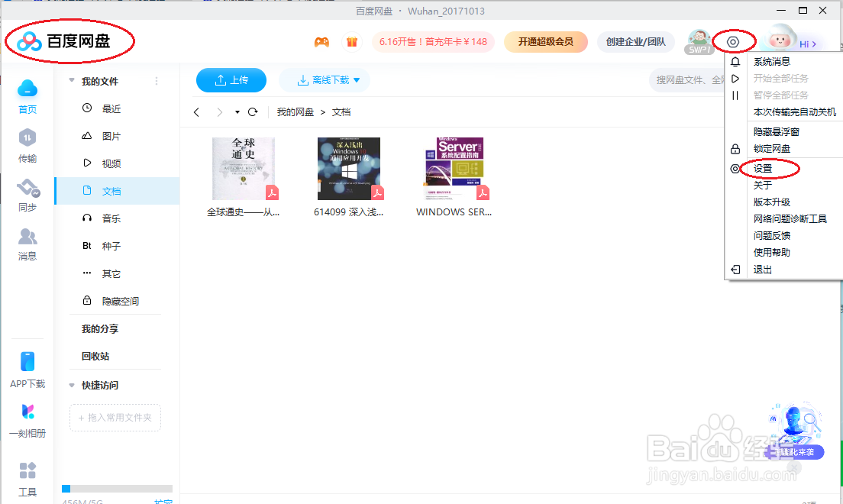This screenshot has height=504, width=843.
Task: Click the Baidu Netdisk 百度网盘 logo
Action: pyautogui.click(x=63, y=41)
